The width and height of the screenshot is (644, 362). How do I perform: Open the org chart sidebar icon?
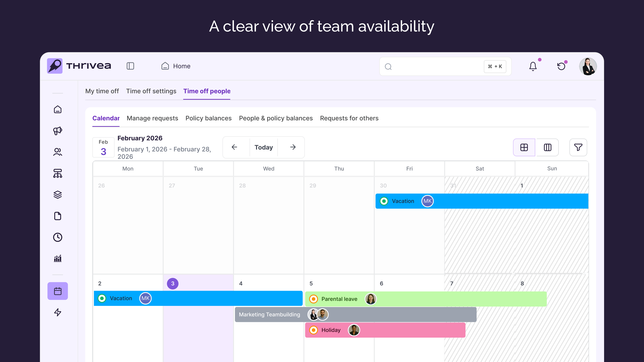[x=58, y=173]
